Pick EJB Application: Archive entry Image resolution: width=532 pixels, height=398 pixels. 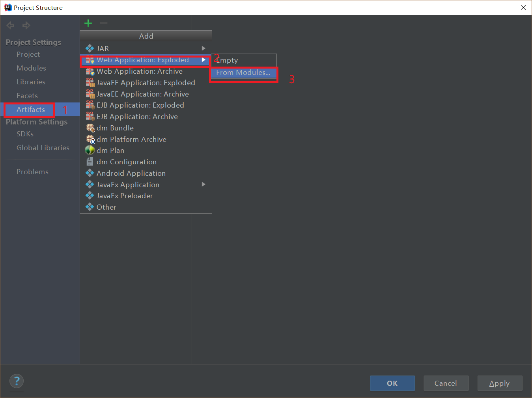click(x=146, y=117)
